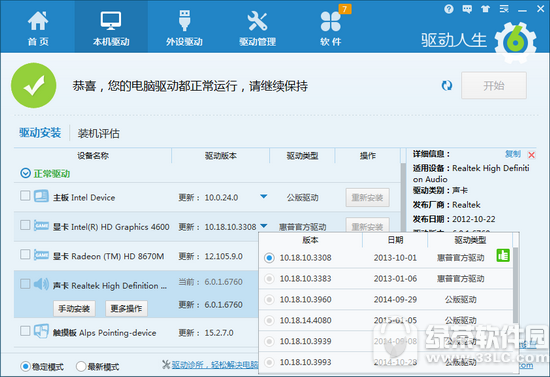Check the Intel(R) HD Graphics 4600 checkbox

point(25,225)
